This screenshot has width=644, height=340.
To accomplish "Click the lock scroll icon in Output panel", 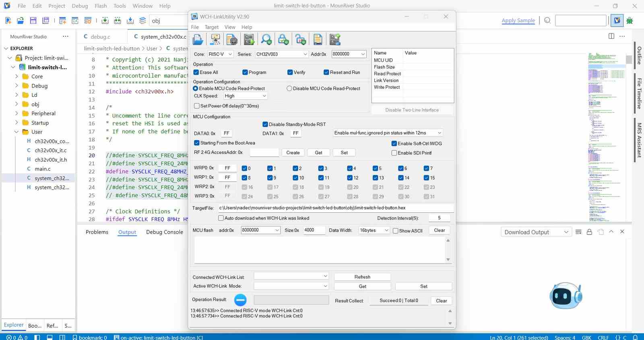I will (x=589, y=232).
